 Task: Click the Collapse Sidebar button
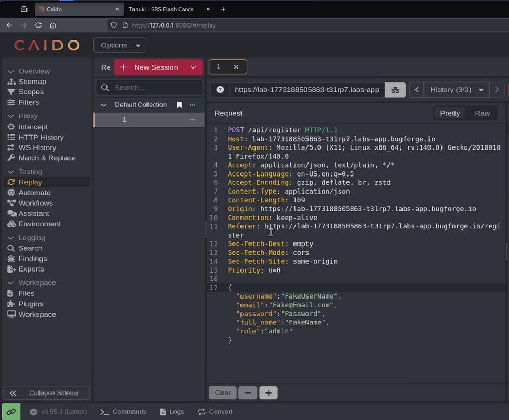coord(47,393)
